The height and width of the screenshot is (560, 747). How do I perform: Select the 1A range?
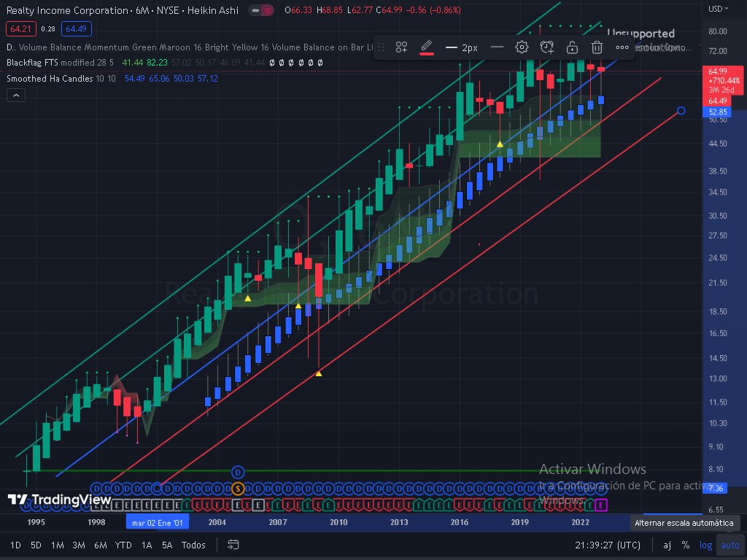pyautogui.click(x=146, y=545)
